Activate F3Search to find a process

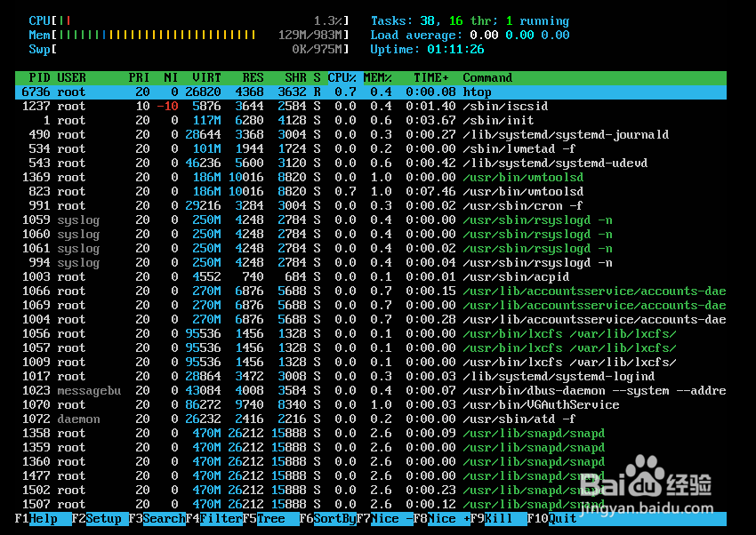coord(157,518)
